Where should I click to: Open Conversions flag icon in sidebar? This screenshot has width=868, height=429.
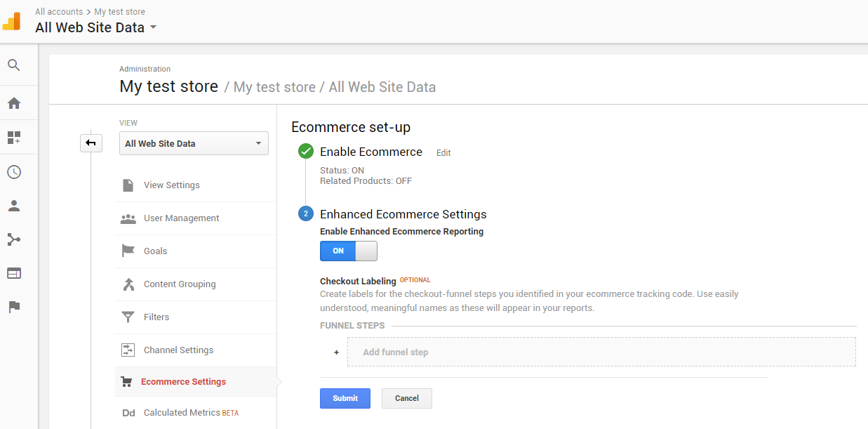click(x=14, y=307)
